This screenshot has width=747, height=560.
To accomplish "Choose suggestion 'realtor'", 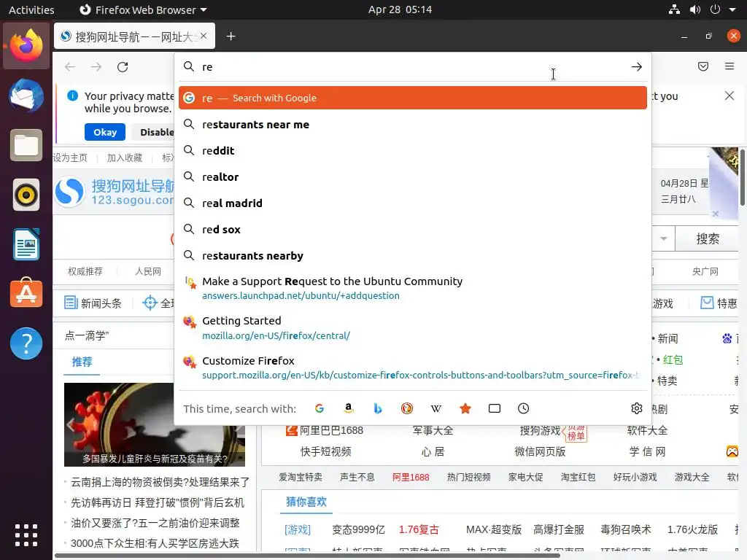I will 413,176.
